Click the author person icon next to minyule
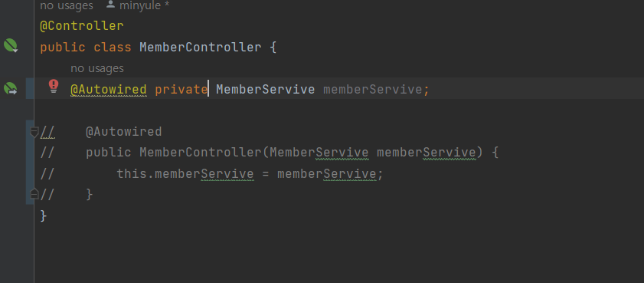The image size is (644, 283). click(x=110, y=5)
